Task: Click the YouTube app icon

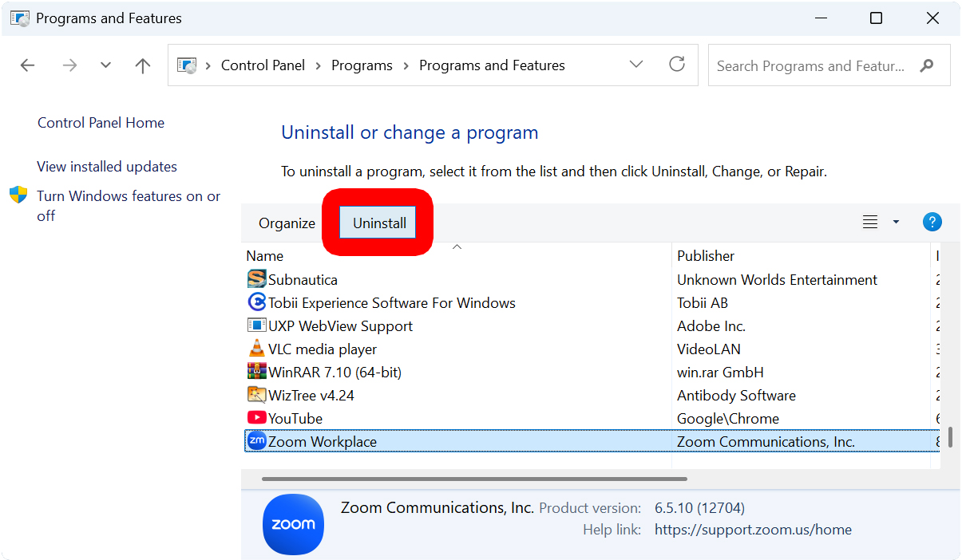Action: tap(256, 417)
